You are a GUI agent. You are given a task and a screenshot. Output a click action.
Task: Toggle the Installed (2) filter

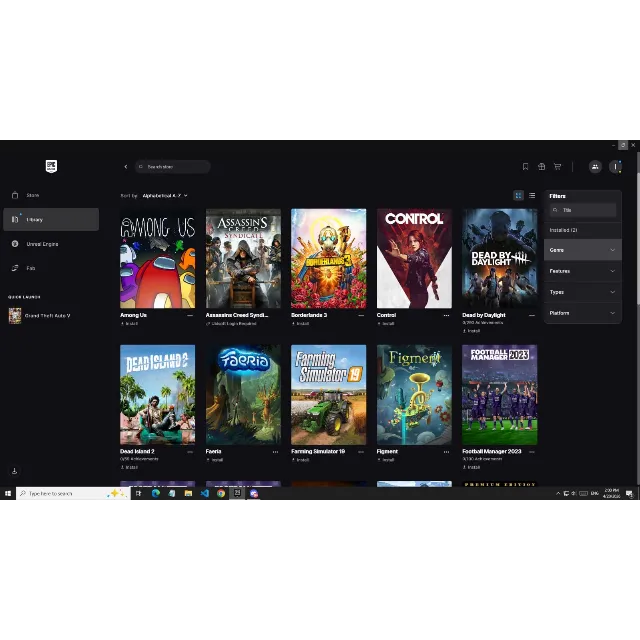[x=583, y=230]
